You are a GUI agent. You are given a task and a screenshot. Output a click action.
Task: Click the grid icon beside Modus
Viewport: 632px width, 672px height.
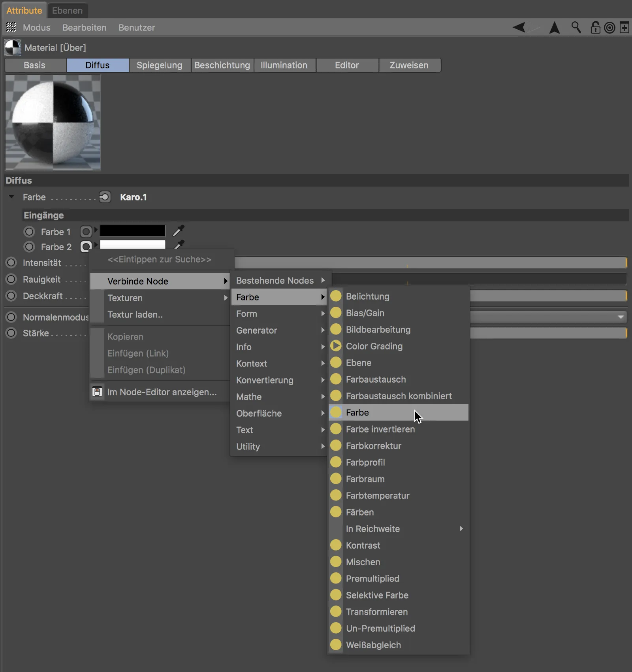11,27
